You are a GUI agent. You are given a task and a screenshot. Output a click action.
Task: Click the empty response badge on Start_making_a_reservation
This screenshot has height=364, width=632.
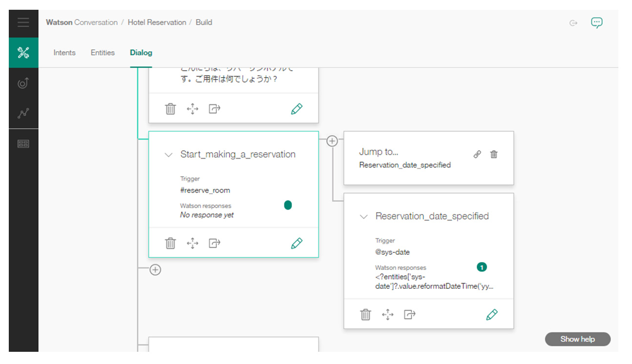288,205
